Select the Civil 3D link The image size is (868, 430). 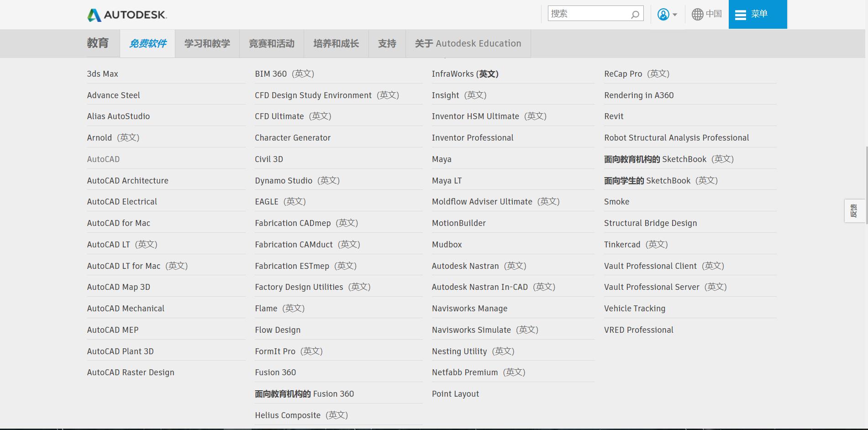click(268, 159)
